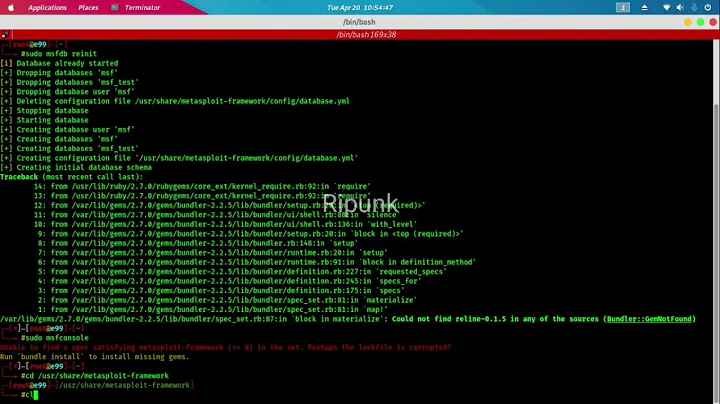Click the traceback line 14 kernel_require.rb
Screen dimensions: 720x404
point(202,186)
